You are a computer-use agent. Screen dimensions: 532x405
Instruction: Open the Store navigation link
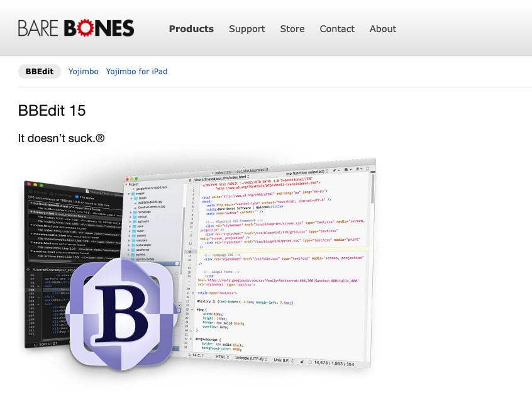tap(292, 29)
